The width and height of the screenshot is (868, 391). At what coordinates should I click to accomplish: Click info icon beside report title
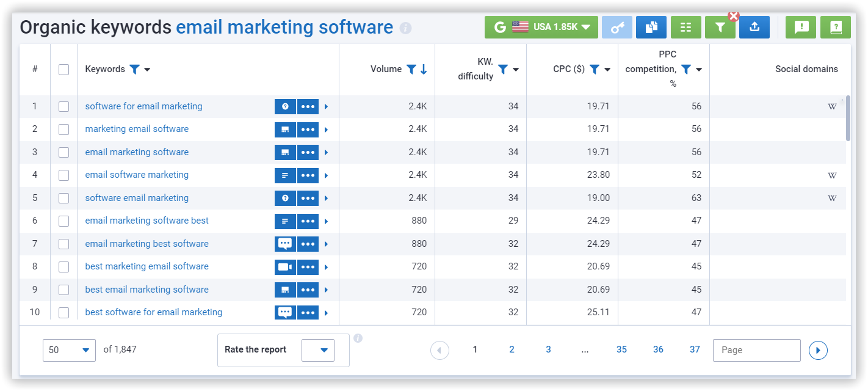pyautogui.click(x=405, y=28)
